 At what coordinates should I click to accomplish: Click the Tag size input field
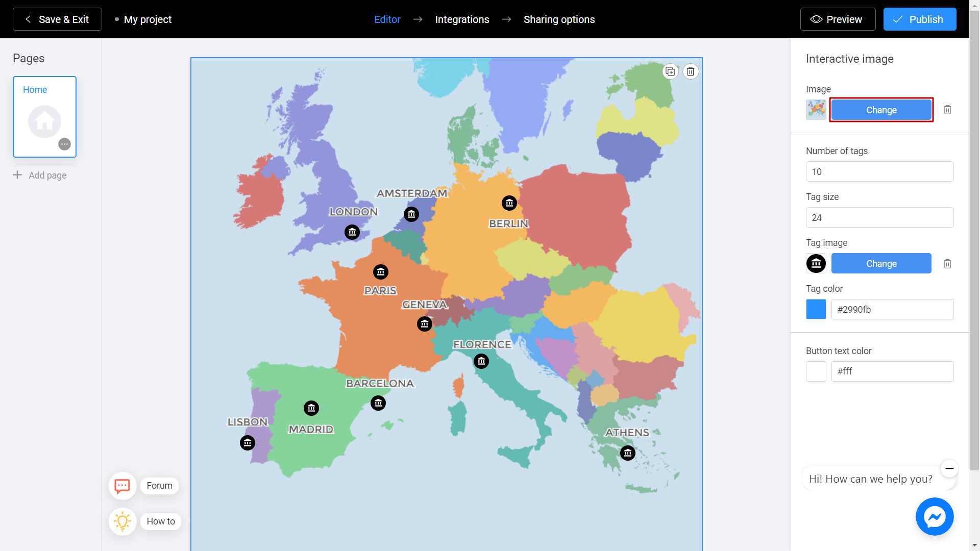click(x=880, y=217)
